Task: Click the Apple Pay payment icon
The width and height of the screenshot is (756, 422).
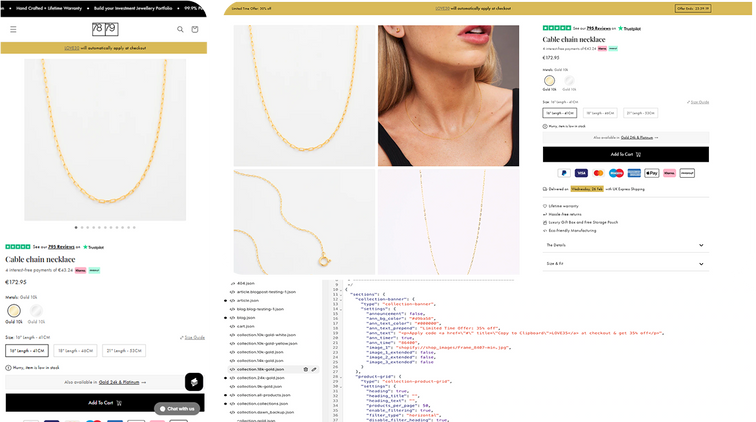Action: pyautogui.click(x=652, y=173)
